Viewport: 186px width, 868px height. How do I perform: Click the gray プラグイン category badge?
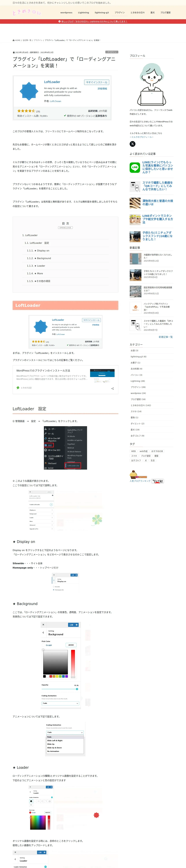coord(112,52)
